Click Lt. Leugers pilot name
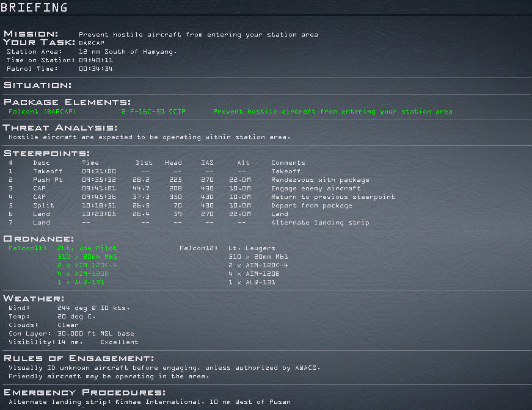 click(252, 248)
